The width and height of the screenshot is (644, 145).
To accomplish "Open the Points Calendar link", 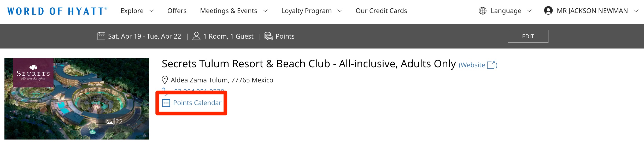I will tap(197, 103).
